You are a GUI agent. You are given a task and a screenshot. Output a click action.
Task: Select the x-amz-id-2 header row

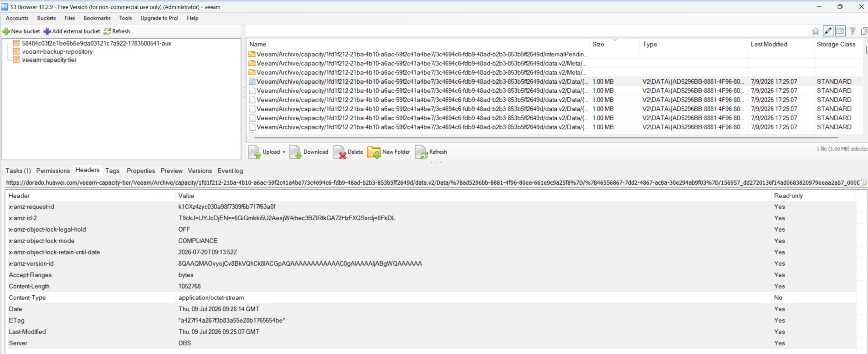431,218
